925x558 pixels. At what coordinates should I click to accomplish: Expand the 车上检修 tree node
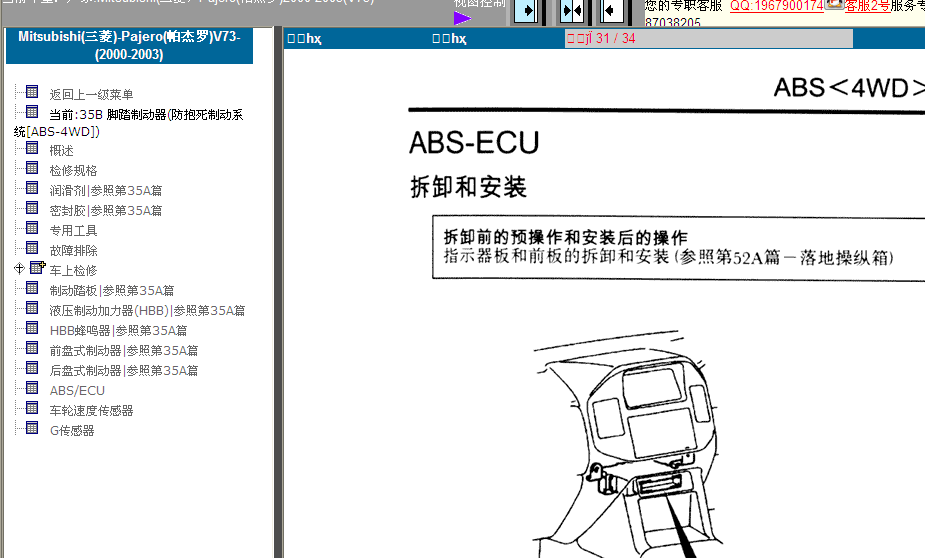(19, 268)
